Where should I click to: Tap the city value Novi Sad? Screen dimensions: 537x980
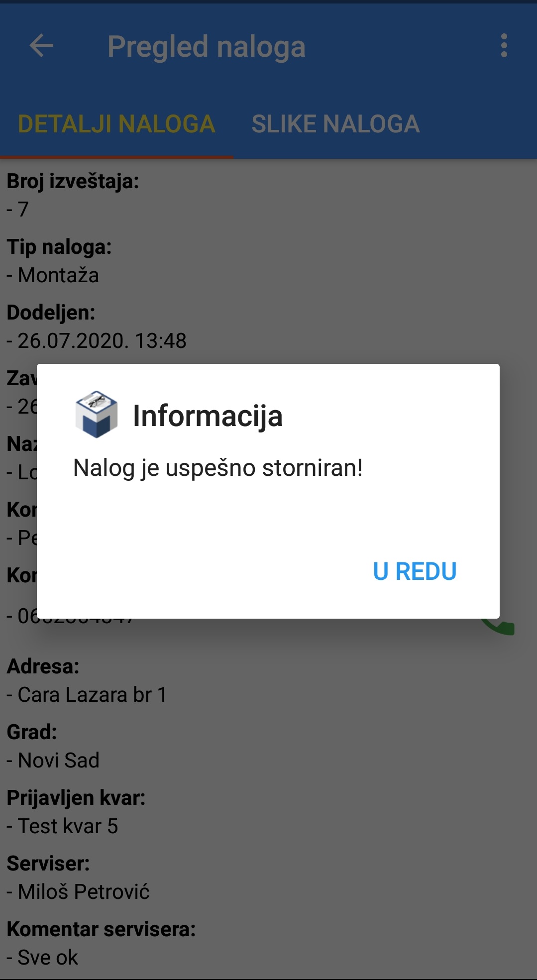(x=59, y=761)
